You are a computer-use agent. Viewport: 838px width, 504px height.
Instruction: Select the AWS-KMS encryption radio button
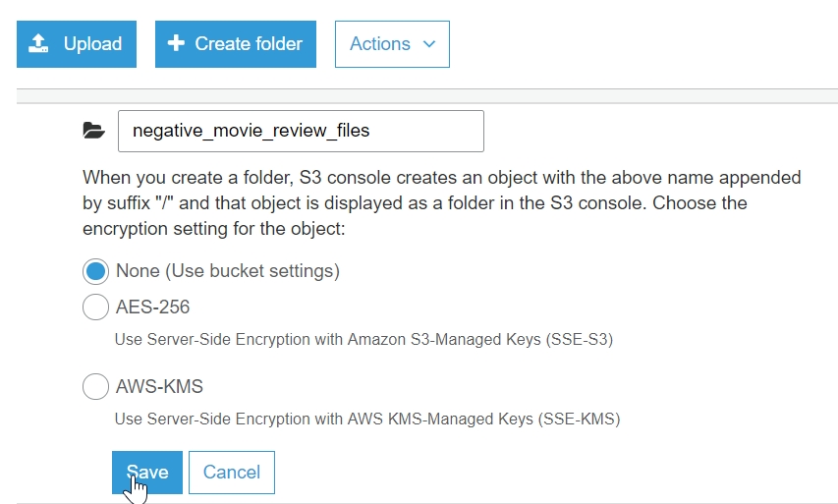tap(95, 387)
